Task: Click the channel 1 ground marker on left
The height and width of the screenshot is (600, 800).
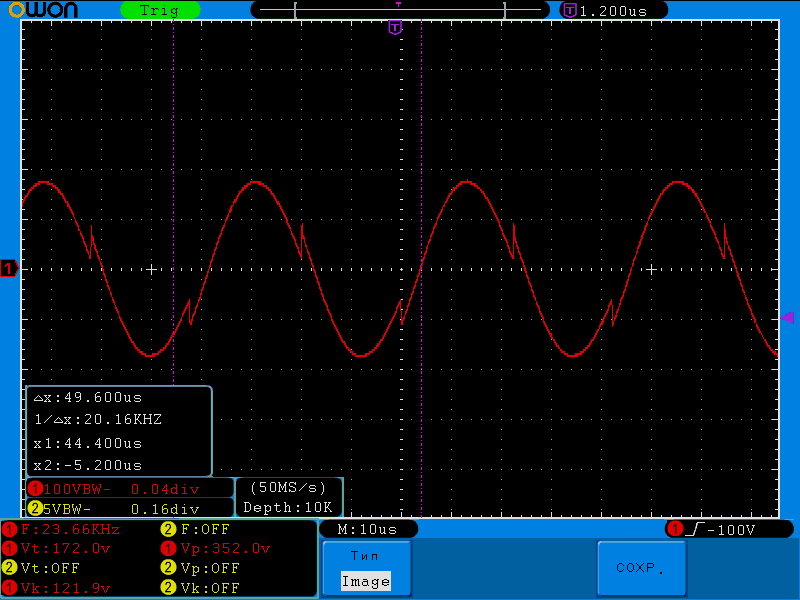Action: (x=9, y=269)
